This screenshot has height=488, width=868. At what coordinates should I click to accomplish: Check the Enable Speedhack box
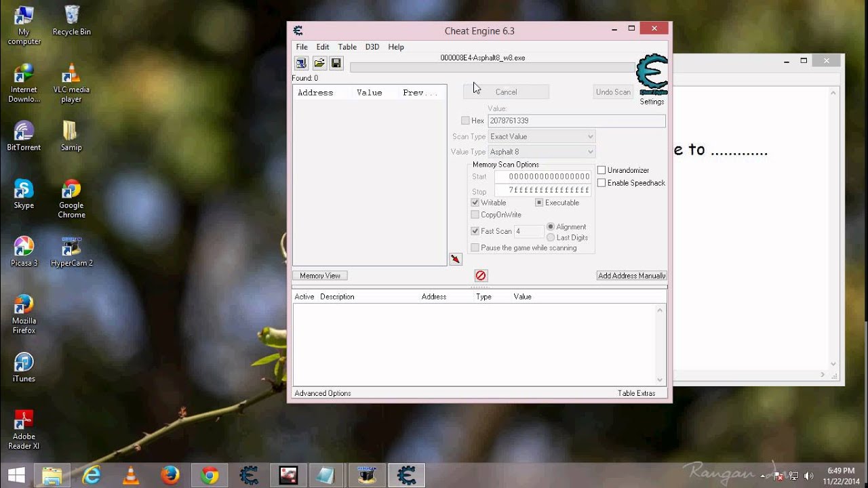[601, 183]
